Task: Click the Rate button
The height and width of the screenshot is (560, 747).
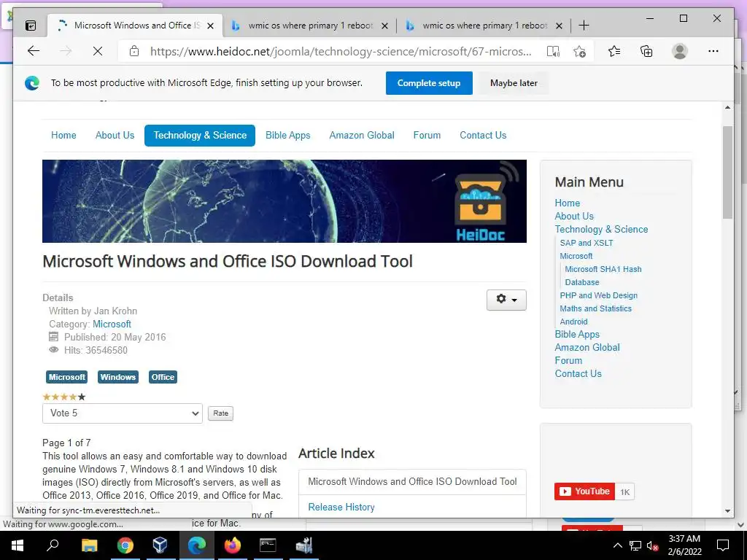Action: 220,413
